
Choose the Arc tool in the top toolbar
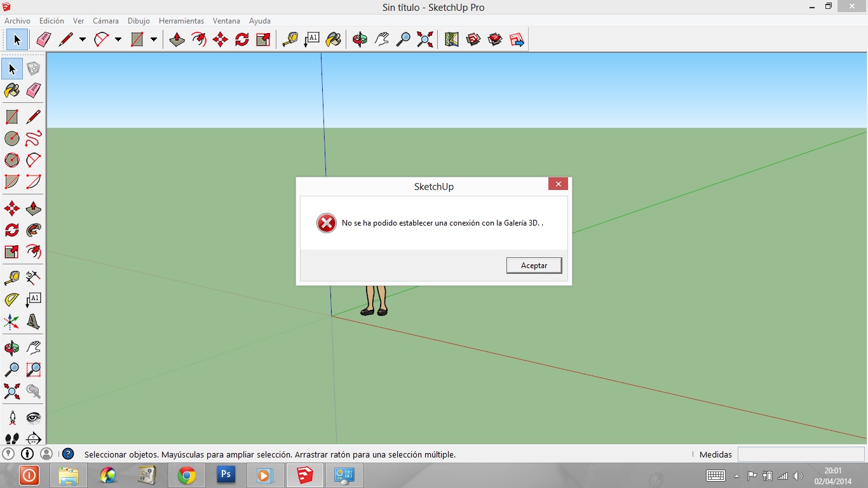[x=101, y=39]
